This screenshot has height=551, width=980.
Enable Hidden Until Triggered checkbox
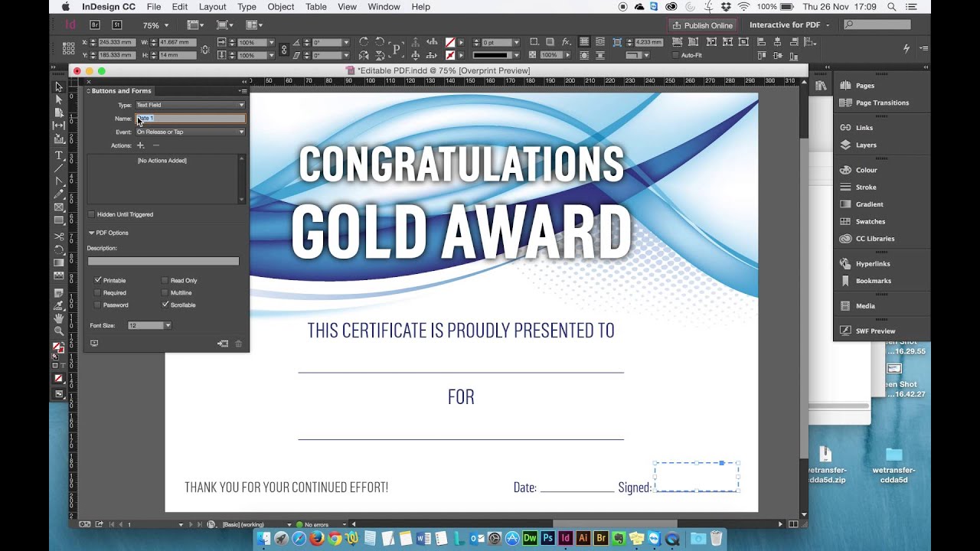pos(91,214)
